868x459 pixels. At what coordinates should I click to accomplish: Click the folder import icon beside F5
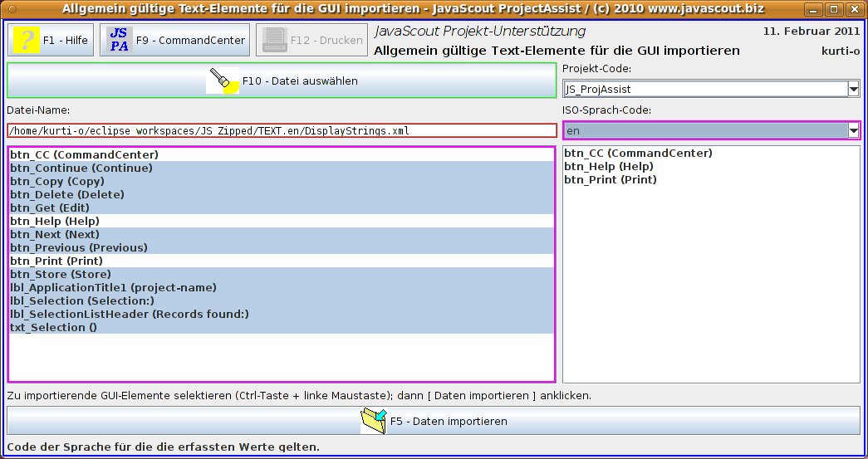(x=373, y=421)
